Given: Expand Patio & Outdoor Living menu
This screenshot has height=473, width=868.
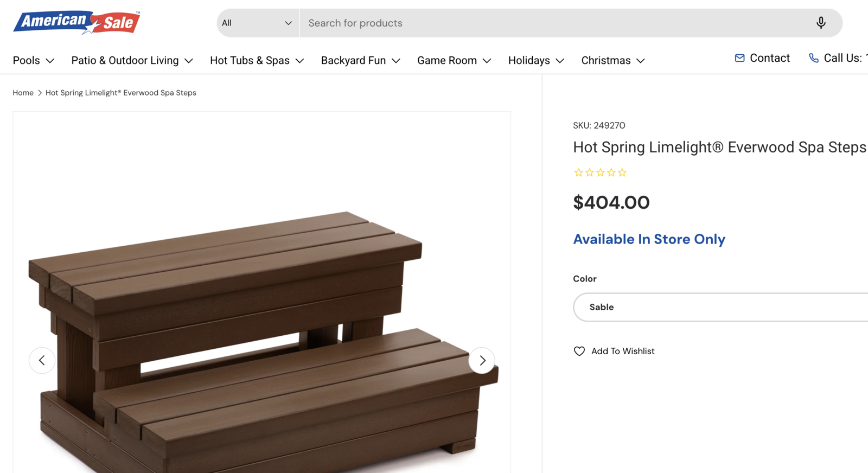Looking at the screenshot, I should click(132, 60).
